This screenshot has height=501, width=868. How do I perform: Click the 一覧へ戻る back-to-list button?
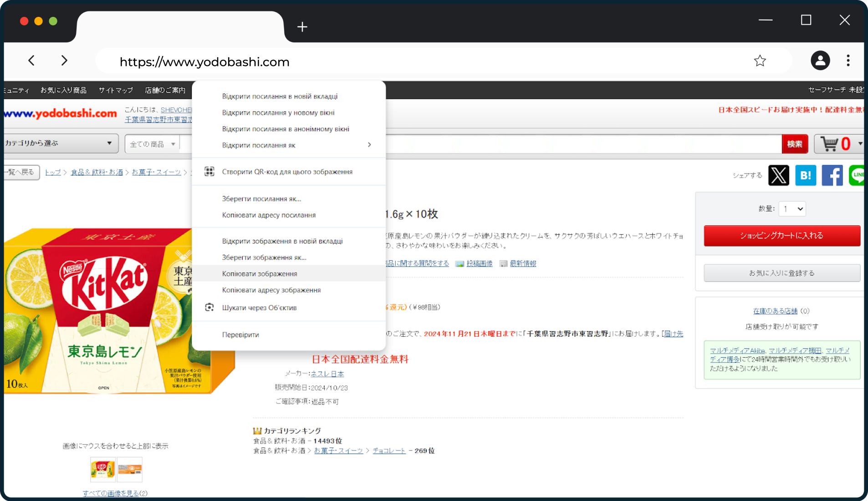(22, 172)
